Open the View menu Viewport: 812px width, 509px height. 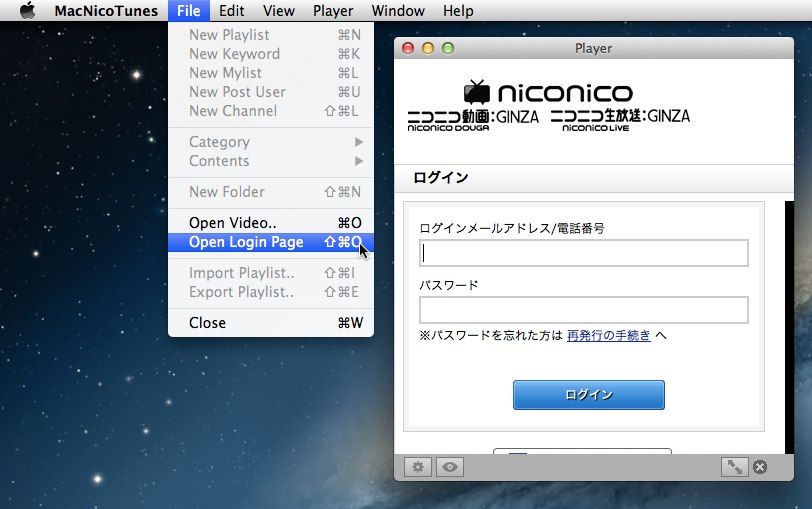point(279,10)
